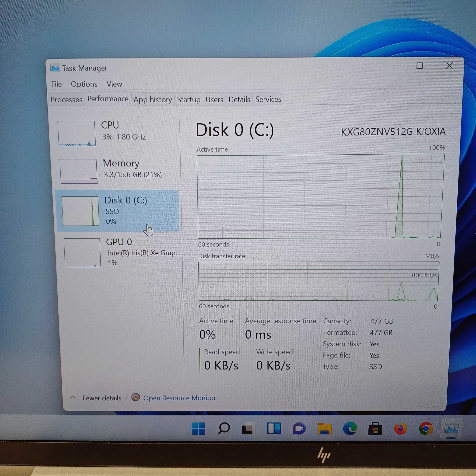Click the 3.3/15.6 GB (21%) memory usage text
The image size is (476, 476).
tap(133, 175)
